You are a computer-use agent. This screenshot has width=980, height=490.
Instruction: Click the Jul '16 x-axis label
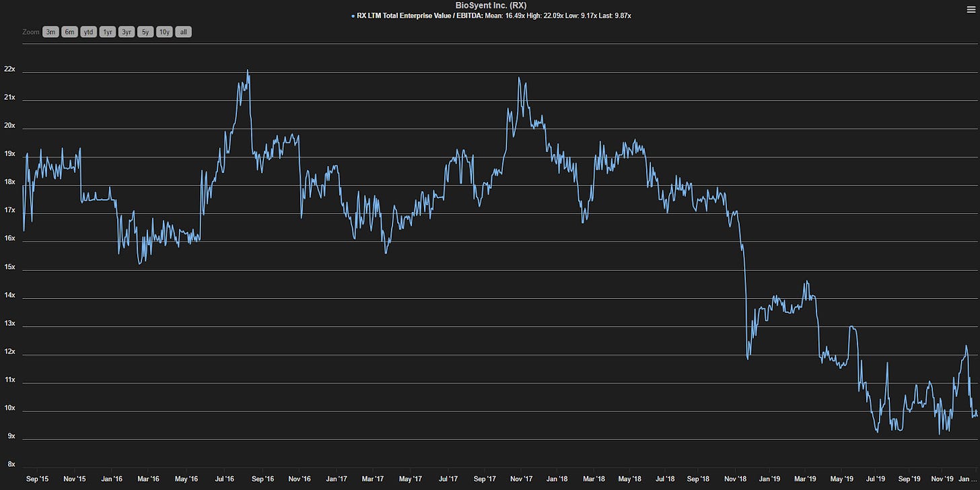click(x=223, y=480)
